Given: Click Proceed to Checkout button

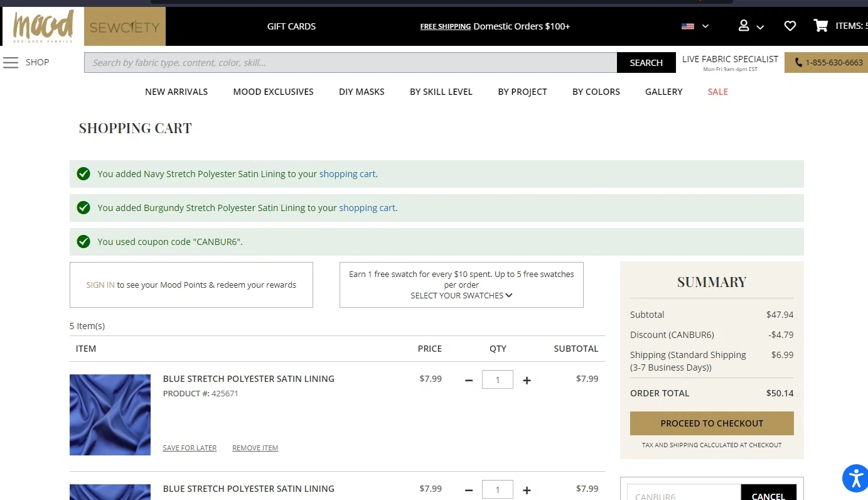Looking at the screenshot, I should [x=712, y=423].
